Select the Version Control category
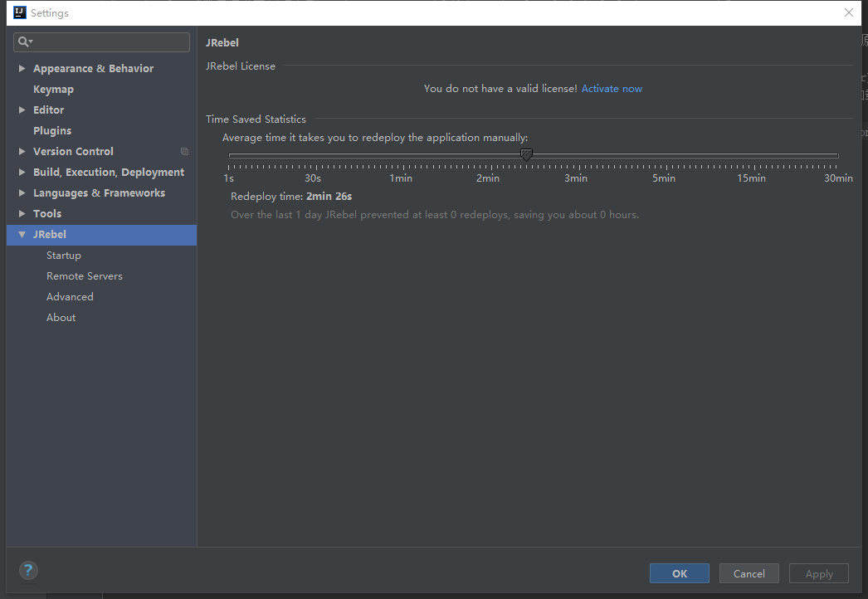The image size is (868, 599). (73, 151)
